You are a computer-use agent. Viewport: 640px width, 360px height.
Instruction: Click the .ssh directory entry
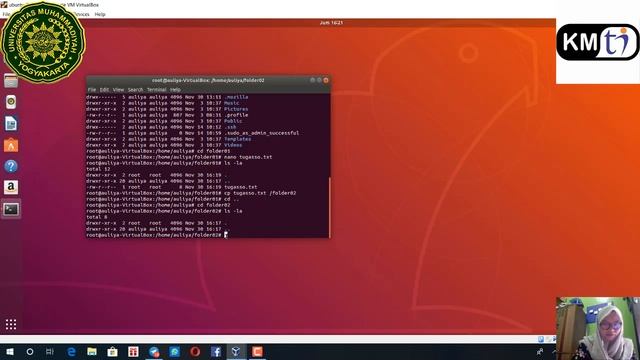click(x=230, y=127)
